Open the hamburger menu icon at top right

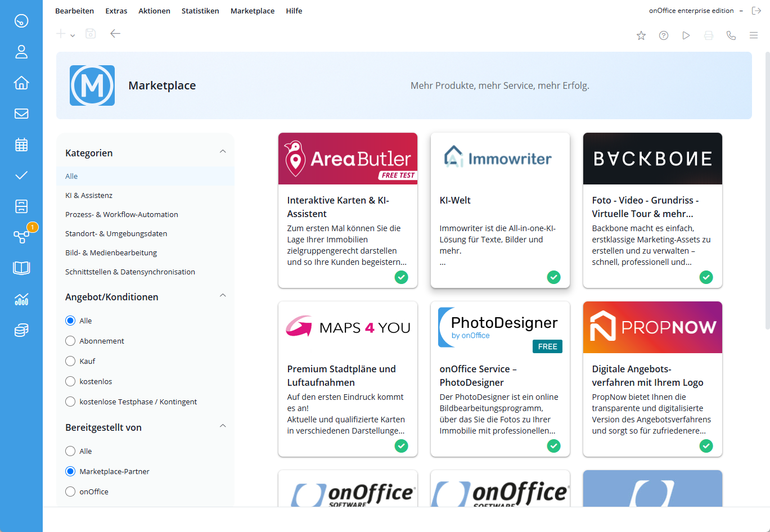(754, 35)
